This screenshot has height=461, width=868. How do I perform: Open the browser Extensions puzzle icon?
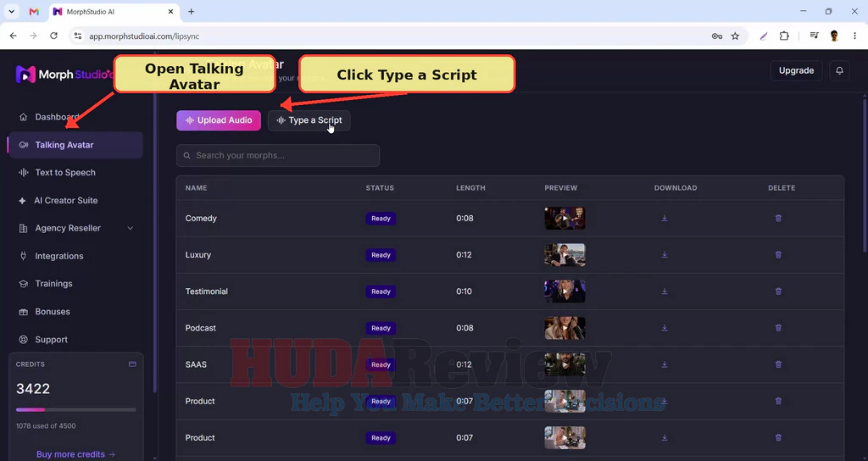784,36
